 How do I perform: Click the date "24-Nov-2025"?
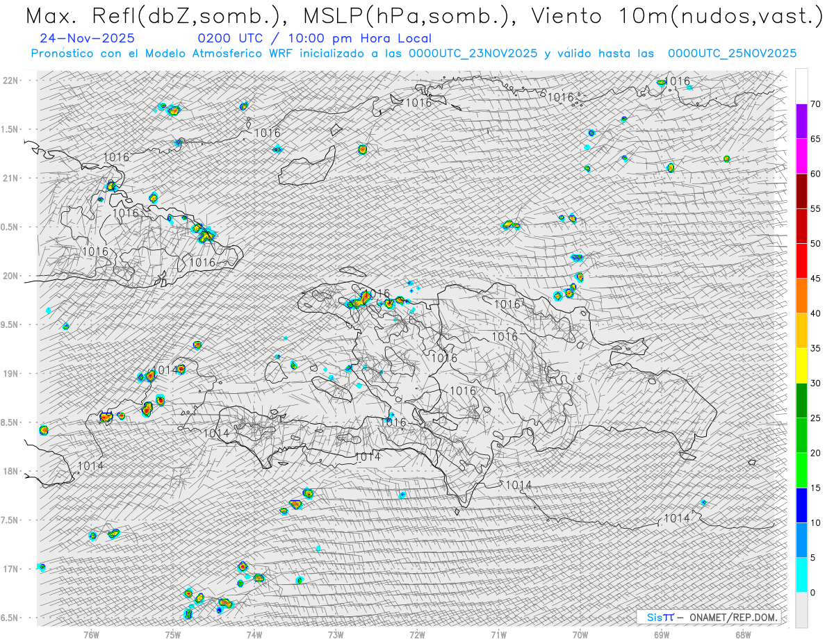coord(88,38)
